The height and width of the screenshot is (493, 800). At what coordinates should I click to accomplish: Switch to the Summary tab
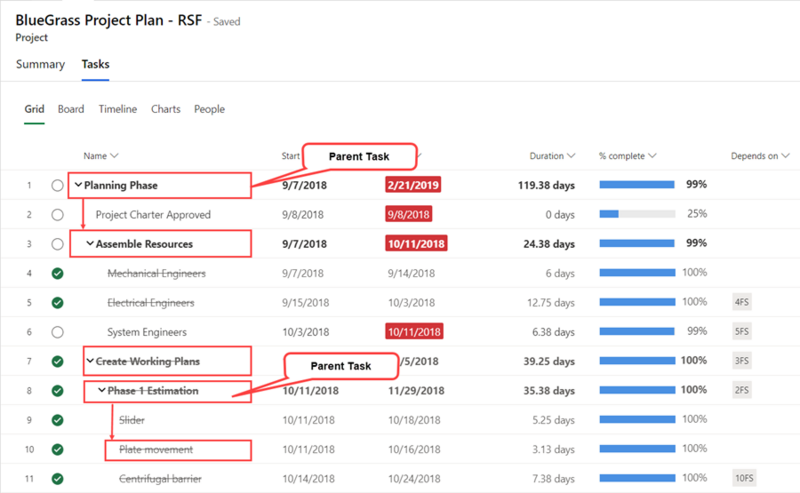point(40,64)
